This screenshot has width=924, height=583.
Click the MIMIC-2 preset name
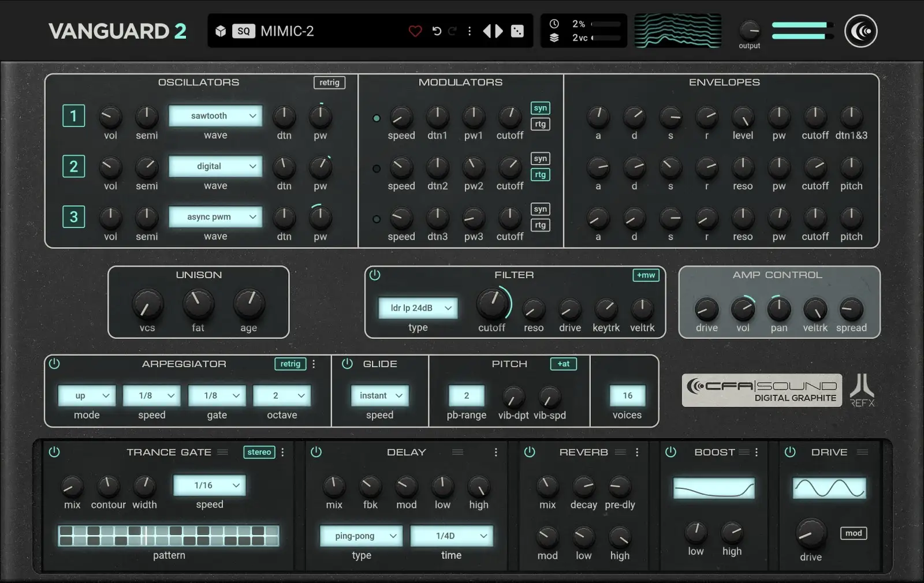287,31
